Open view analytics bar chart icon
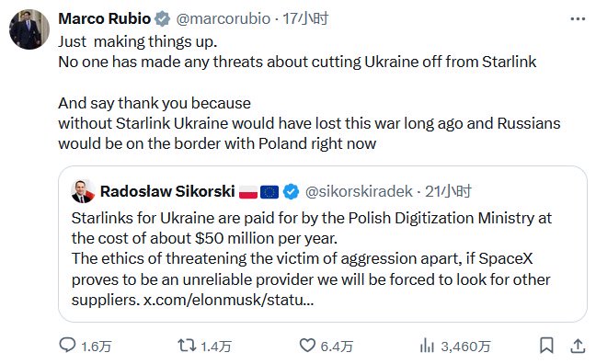Viewport: 596px width, 364px height. tap(427, 346)
